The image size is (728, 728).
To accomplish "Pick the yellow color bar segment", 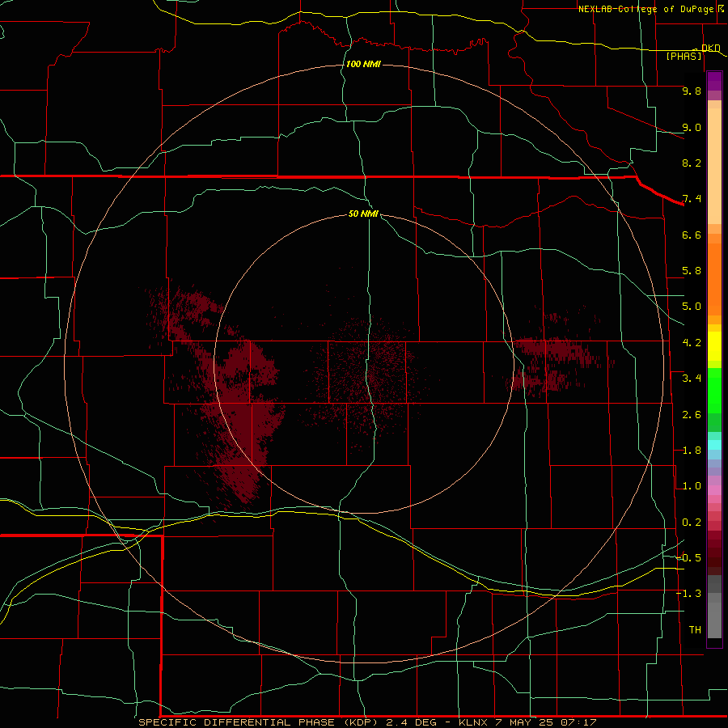I will [x=714, y=346].
